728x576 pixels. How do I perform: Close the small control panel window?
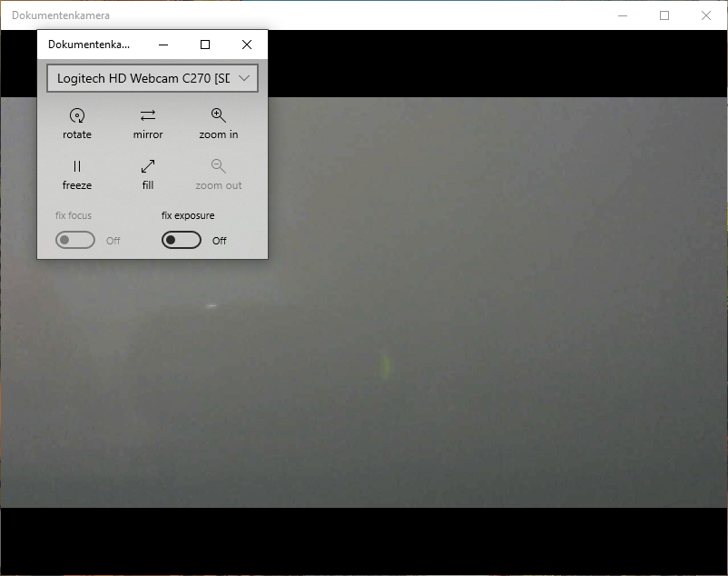(x=247, y=45)
